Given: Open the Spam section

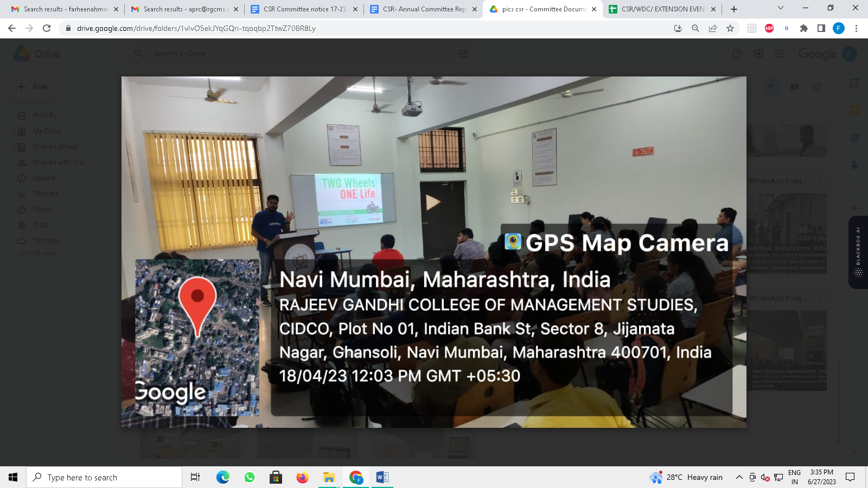Looking at the screenshot, I should [x=42, y=209].
